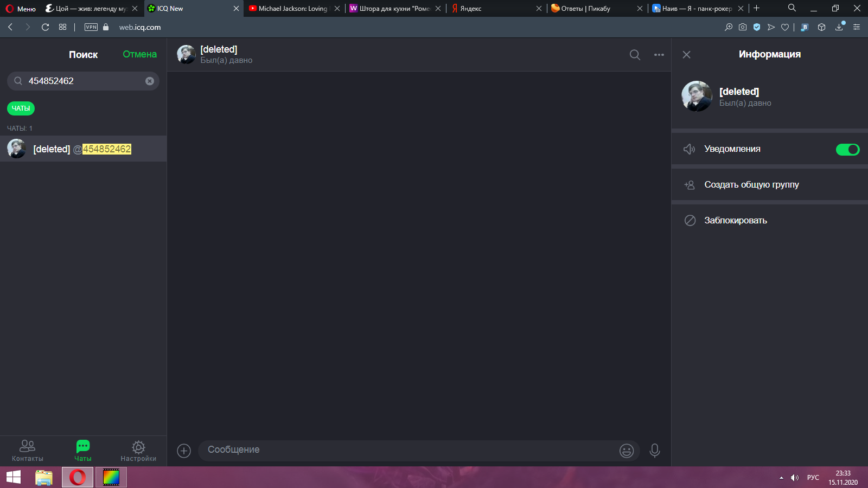Open the clock showing 23:33
This screenshot has height=488, width=868.
843,478
